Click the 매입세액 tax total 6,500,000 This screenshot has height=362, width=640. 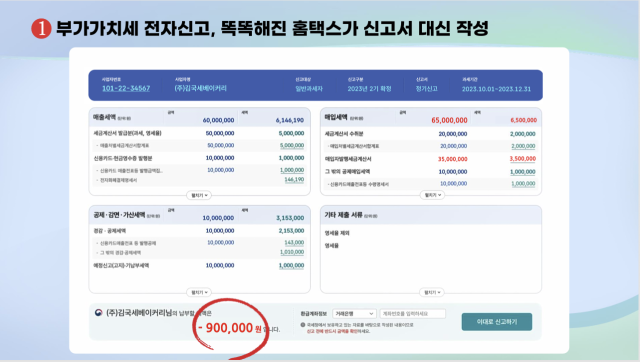[x=524, y=120]
